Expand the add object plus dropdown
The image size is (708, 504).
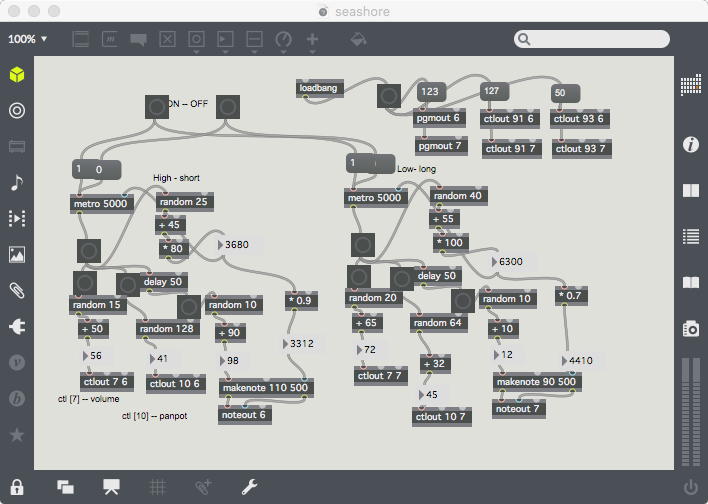312,40
